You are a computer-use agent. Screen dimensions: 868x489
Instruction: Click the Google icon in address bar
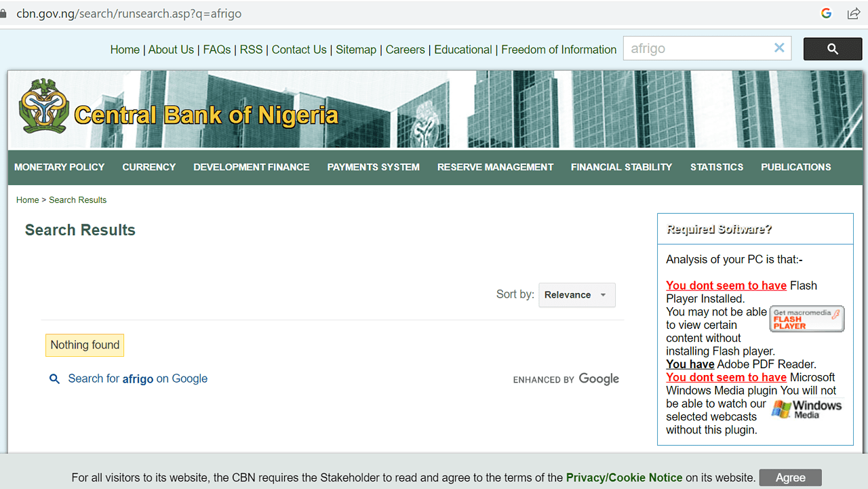[826, 13]
